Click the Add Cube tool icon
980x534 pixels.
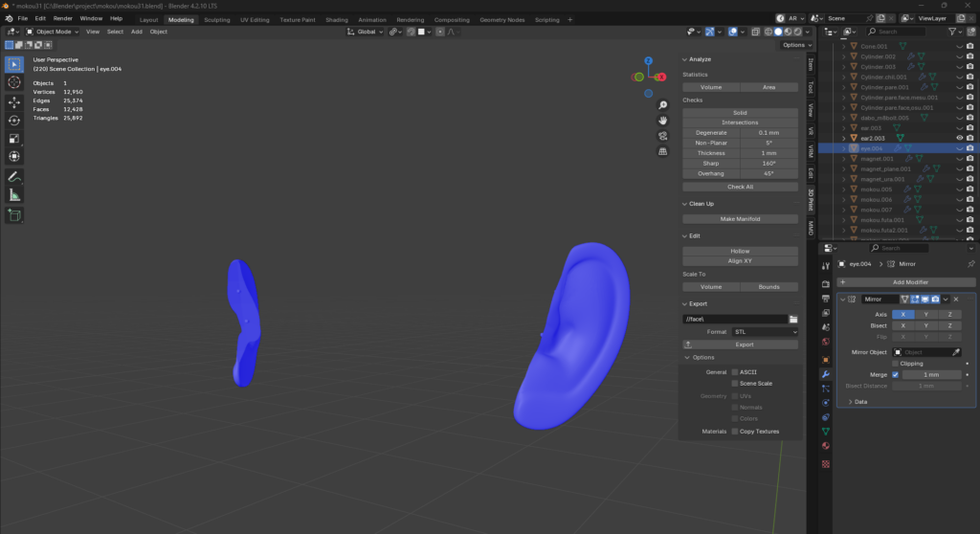click(x=14, y=215)
